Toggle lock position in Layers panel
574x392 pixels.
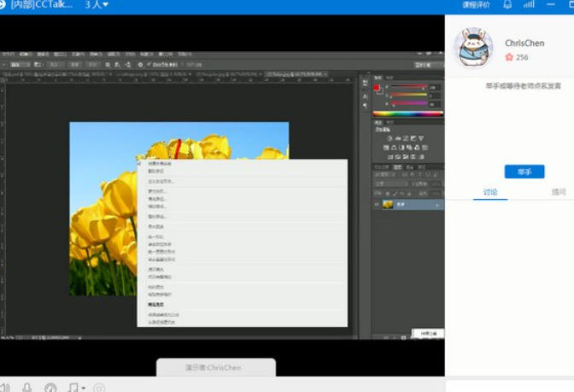[x=402, y=193]
